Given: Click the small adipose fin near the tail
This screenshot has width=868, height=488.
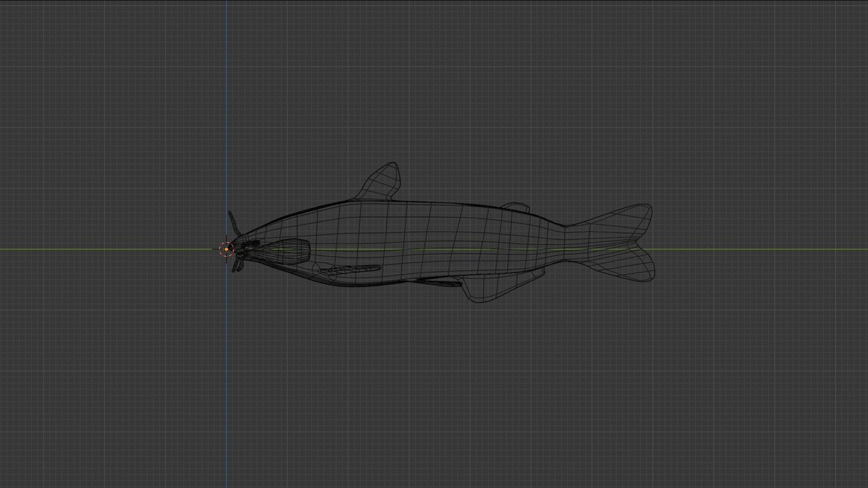Looking at the screenshot, I should [516, 207].
